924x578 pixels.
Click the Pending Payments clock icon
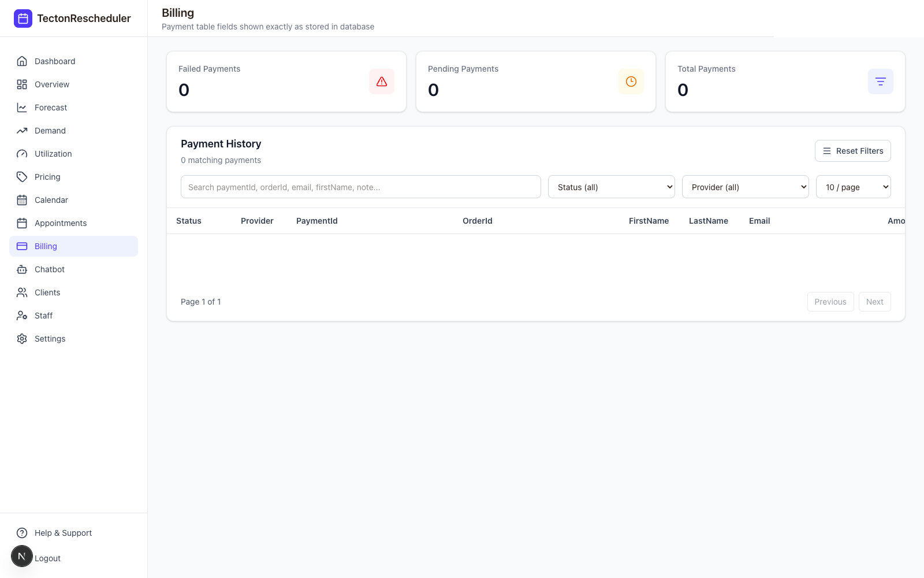point(631,81)
